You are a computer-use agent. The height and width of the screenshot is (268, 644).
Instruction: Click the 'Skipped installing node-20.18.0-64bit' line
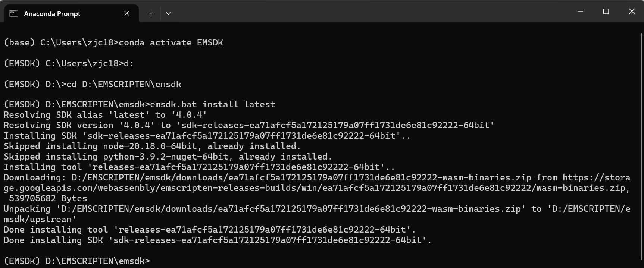point(152,146)
